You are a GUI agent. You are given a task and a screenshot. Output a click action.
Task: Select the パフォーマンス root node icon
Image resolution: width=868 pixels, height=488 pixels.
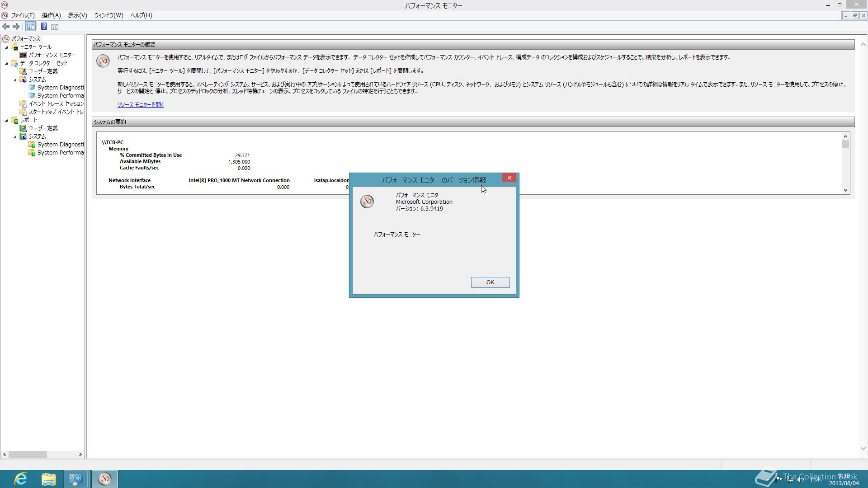pos(6,39)
